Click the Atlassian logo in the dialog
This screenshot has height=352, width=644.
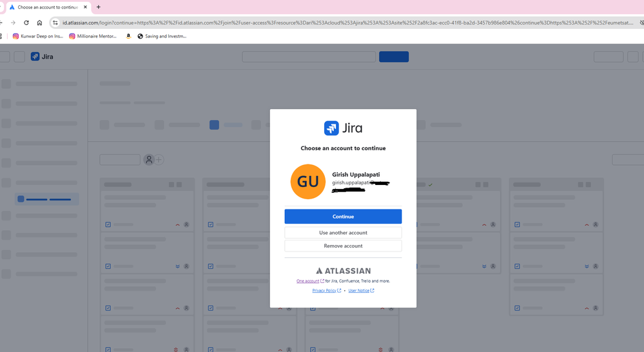[343, 271]
